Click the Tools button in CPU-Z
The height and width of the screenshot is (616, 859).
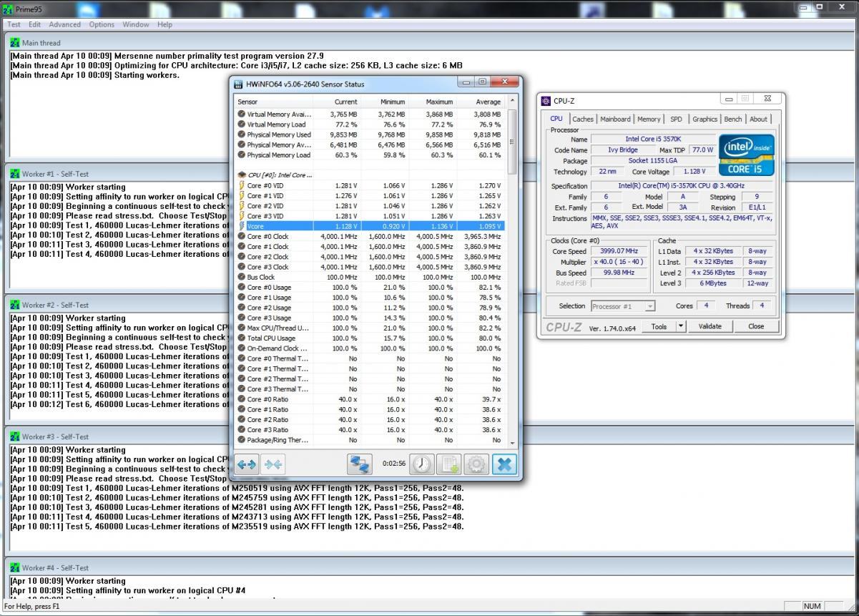click(659, 326)
